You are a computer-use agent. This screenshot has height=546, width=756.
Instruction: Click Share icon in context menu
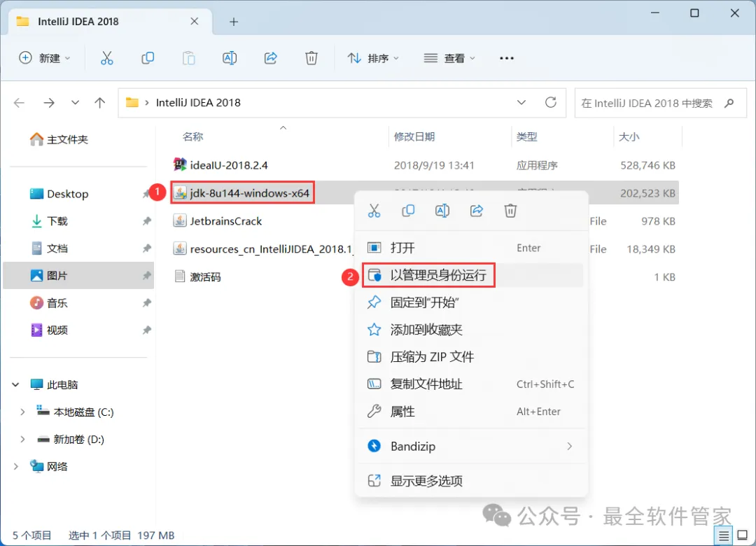[477, 211]
